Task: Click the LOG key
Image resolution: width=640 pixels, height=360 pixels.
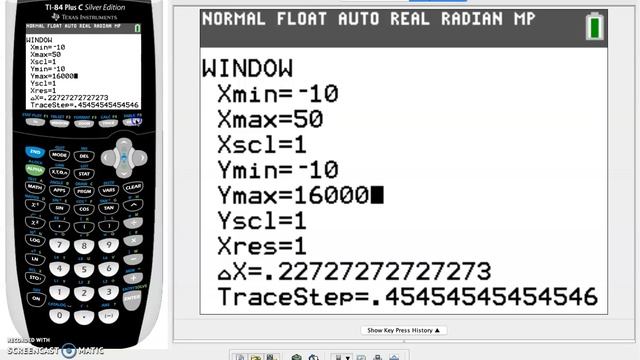Action: click(35, 240)
